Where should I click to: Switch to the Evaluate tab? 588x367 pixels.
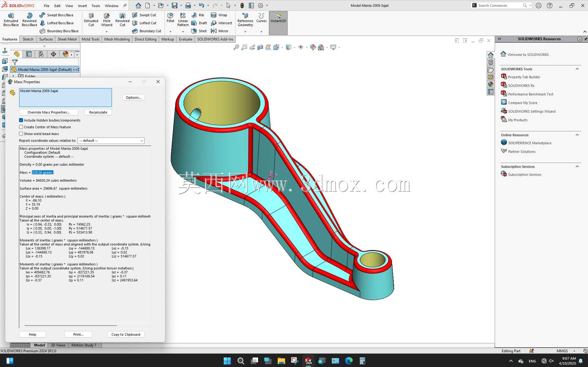[x=186, y=39]
